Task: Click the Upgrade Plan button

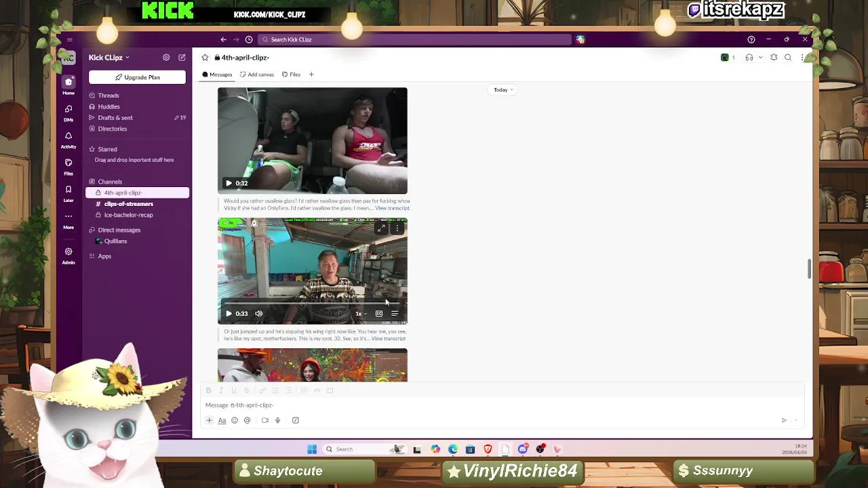Action: pyautogui.click(x=137, y=77)
